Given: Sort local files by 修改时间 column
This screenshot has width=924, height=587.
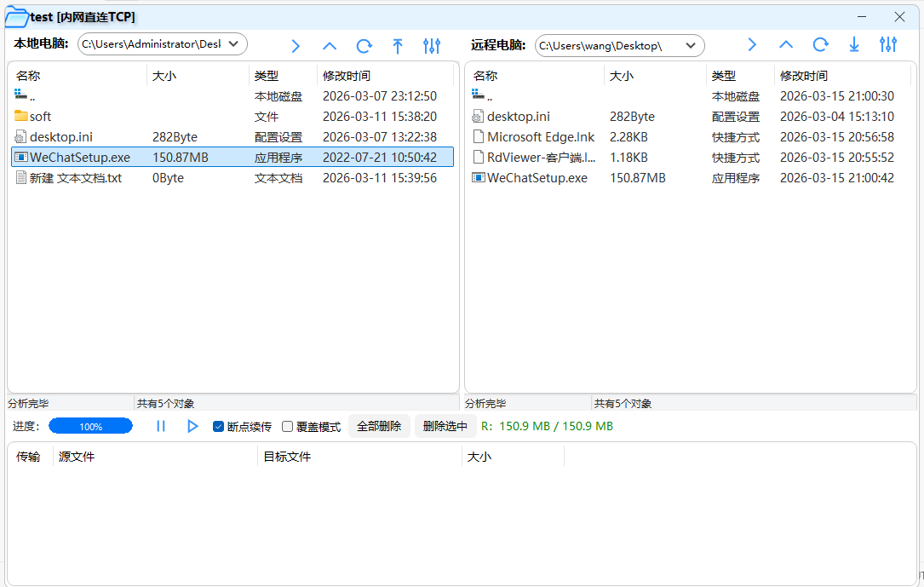Looking at the screenshot, I should click(346, 76).
